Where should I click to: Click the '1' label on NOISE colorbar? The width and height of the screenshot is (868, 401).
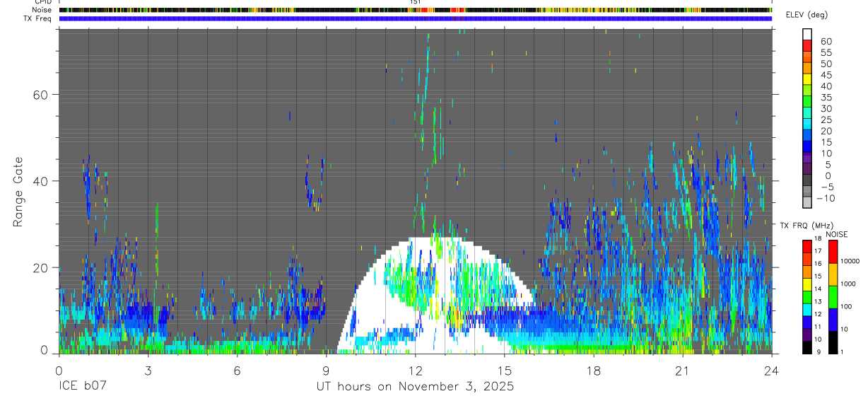(x=843, y=352)
